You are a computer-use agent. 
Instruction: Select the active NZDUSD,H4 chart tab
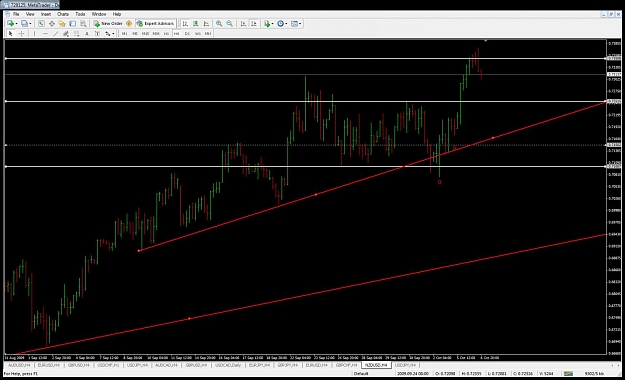click(x=375, y=365)
